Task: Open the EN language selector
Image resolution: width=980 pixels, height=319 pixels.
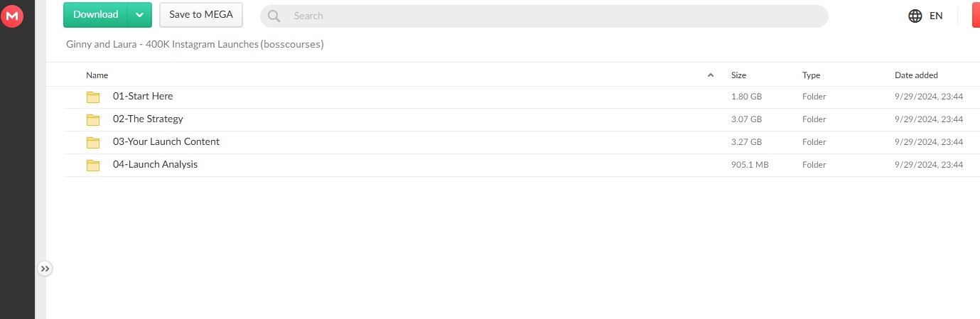Action: pyautogui.click(x=936, y=16)
